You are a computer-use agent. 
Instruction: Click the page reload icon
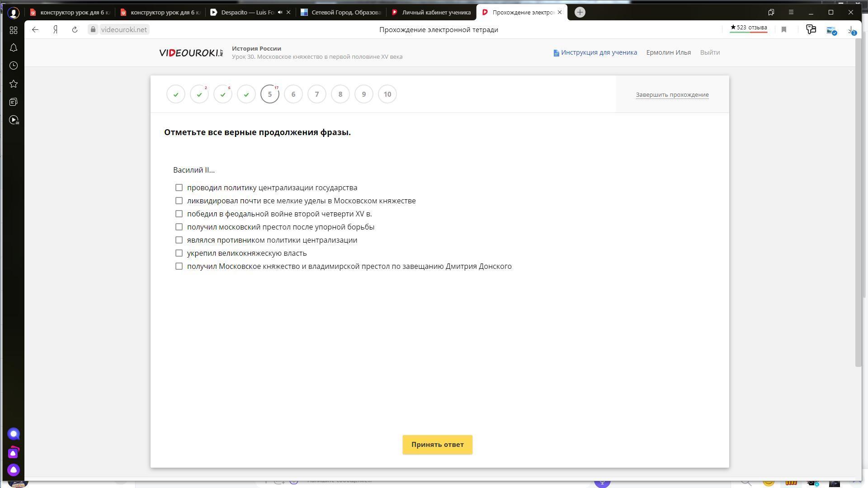click(x=75, y=30)
